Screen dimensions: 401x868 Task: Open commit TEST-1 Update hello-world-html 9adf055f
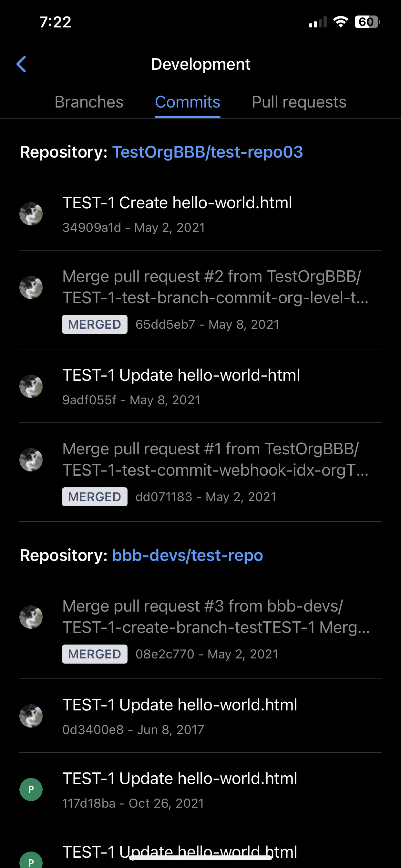(x=200, y=386)
